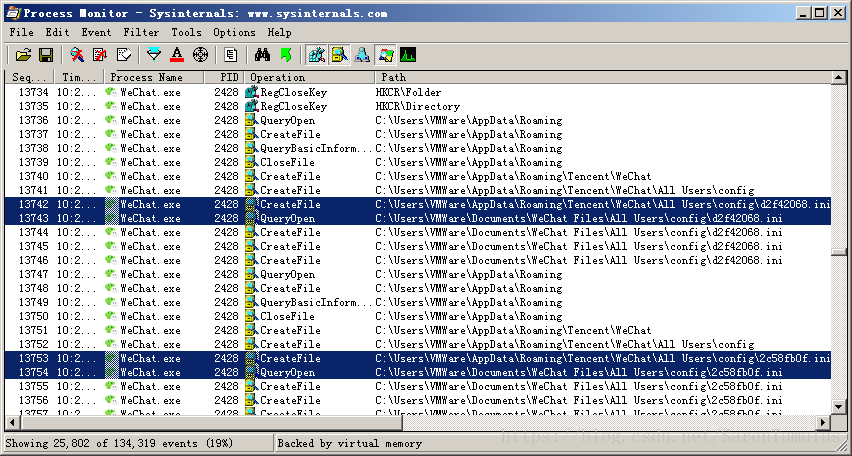Image resolution: width=852 pixels, height=456 pixels.
Task: Open the File menu
Action: [21, 33]
